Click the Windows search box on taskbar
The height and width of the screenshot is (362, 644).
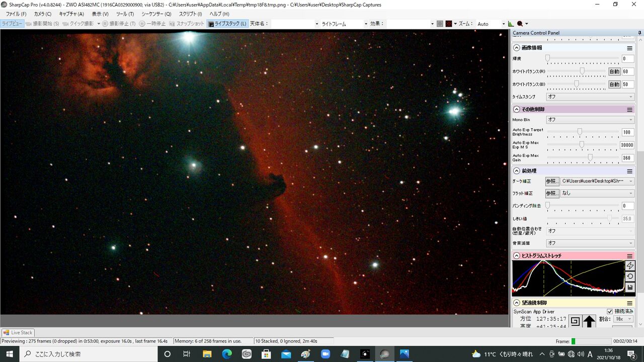pos(89,354)
